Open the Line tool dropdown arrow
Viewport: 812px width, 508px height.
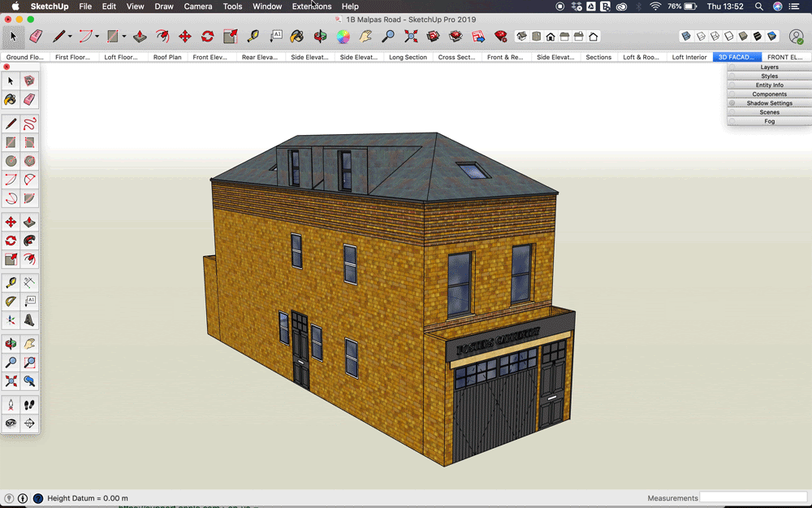click(x=70, y=37)
